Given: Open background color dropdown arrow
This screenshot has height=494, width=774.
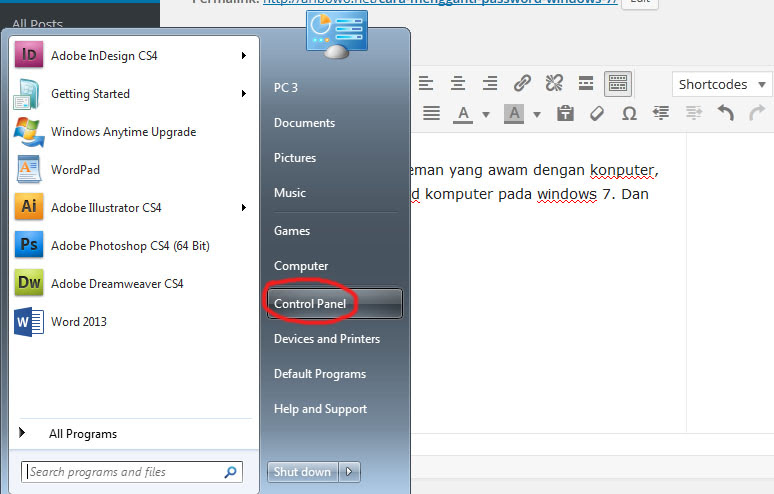Looking at the screenshot, I should click(x=537, y=115).
